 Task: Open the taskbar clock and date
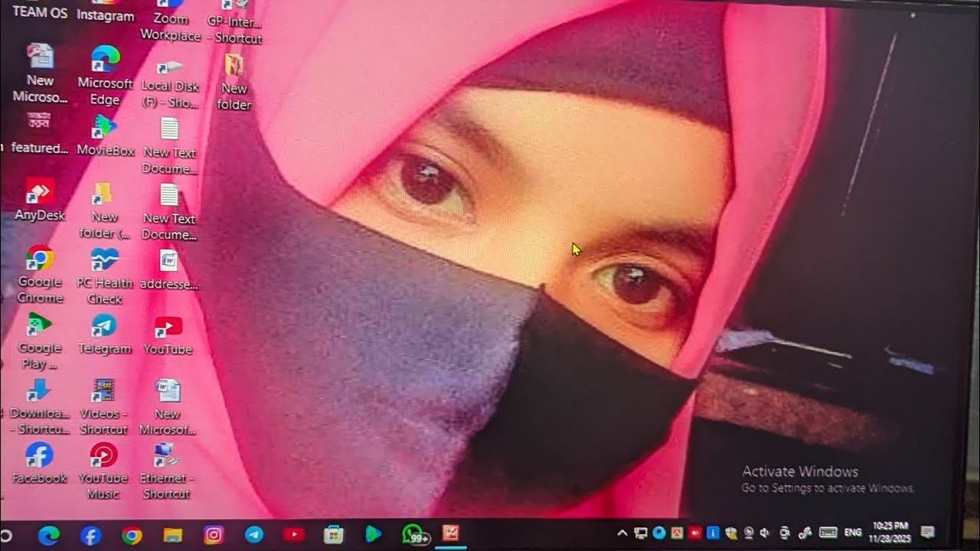click(888, 532)
